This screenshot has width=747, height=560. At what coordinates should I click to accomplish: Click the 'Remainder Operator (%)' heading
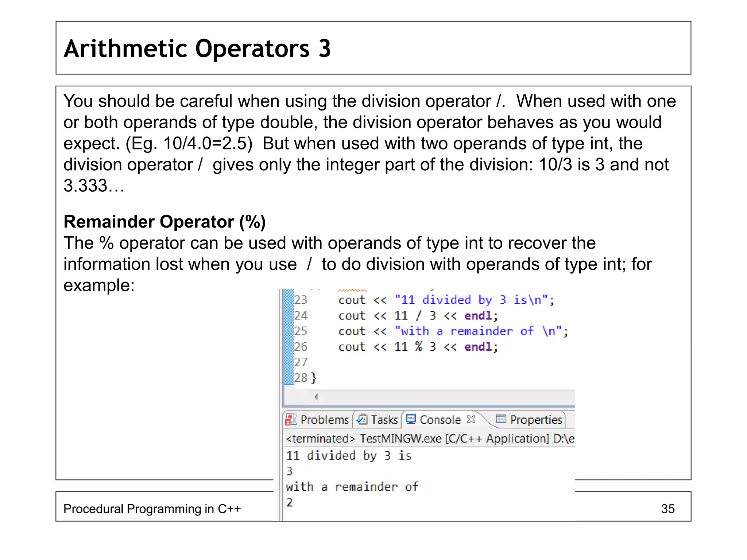pyautogui.click(x=165, y=222)
